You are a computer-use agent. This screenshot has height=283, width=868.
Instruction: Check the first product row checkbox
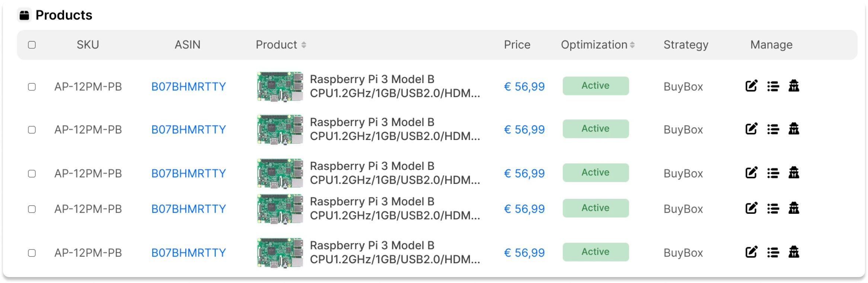[32, 87]
